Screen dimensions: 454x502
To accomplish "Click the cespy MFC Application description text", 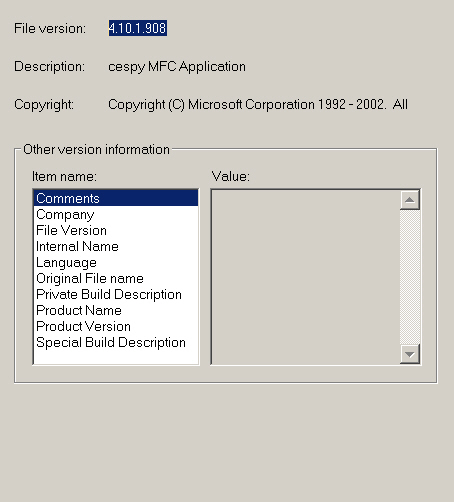I will (177, 67).
